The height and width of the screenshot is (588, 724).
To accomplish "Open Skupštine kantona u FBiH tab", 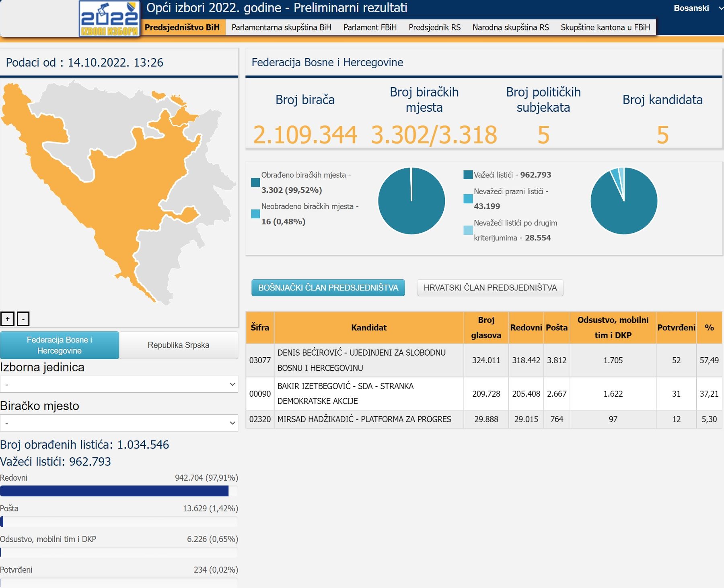I will coord(605,27).
